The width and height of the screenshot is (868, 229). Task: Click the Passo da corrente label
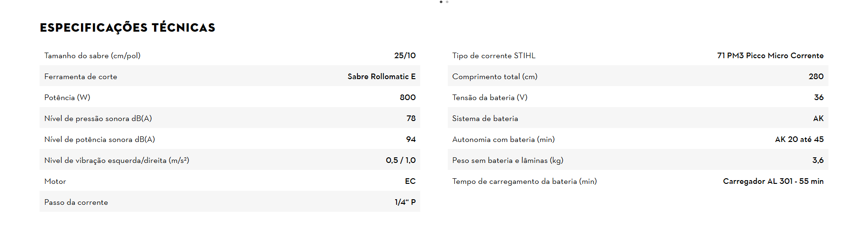(76, 202)
